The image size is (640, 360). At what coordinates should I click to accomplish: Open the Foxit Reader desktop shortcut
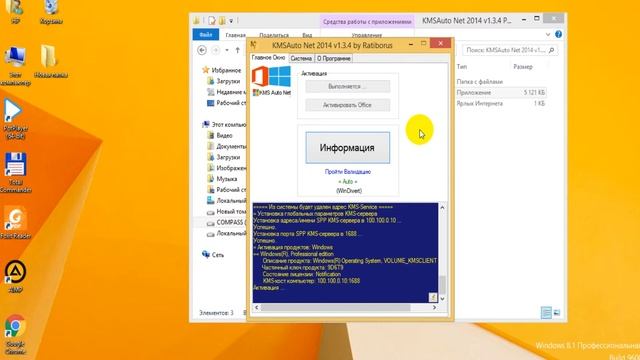click(15, 222)
